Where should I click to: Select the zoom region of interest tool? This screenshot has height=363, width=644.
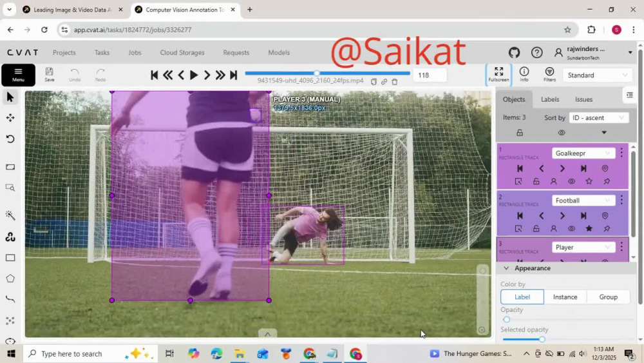click(x=10, y=188)
